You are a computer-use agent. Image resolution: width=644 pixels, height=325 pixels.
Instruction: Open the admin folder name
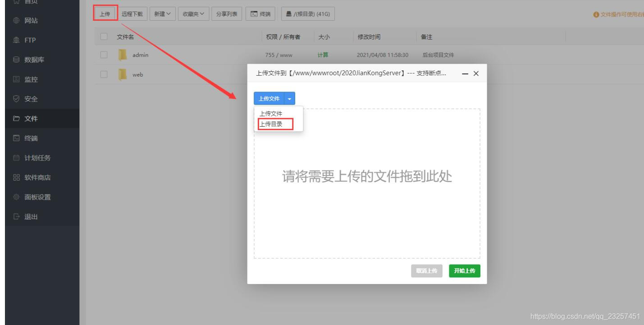pos(140,55)
